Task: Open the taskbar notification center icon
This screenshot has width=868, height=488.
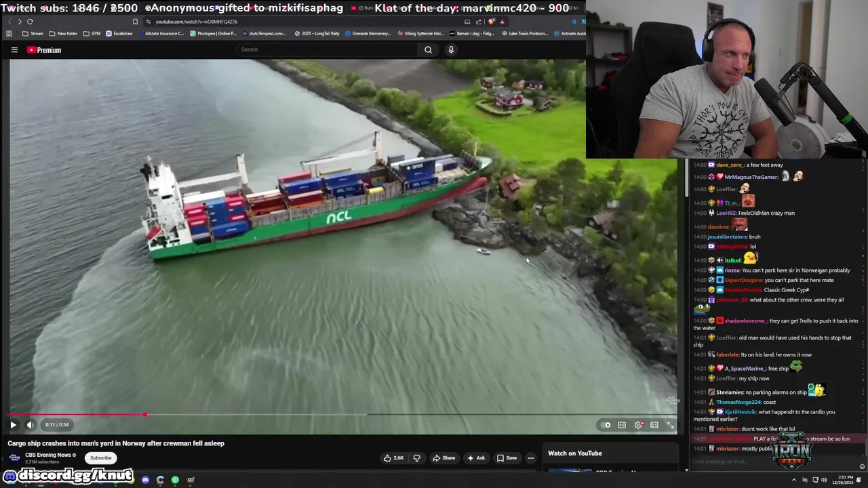Action: click(859, 480)
